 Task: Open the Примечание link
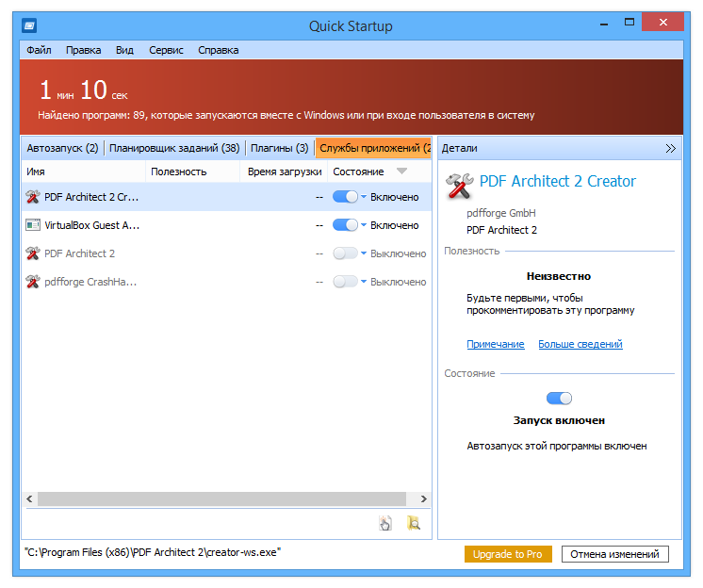[496, 344]
